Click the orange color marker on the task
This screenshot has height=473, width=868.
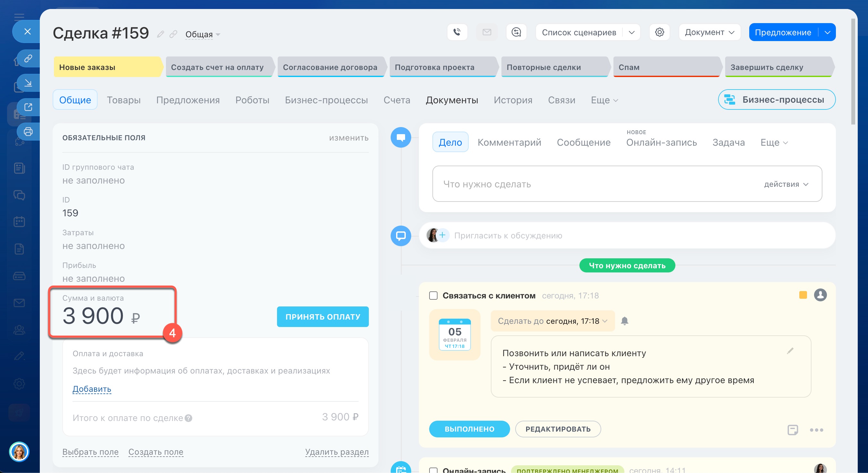pyautogui.click(x=803, y=295)
